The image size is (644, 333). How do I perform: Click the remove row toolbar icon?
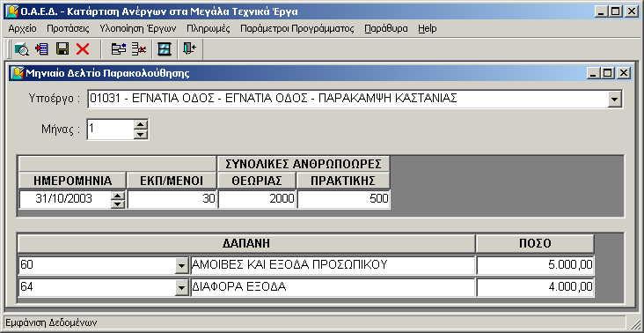click(139, 49)
